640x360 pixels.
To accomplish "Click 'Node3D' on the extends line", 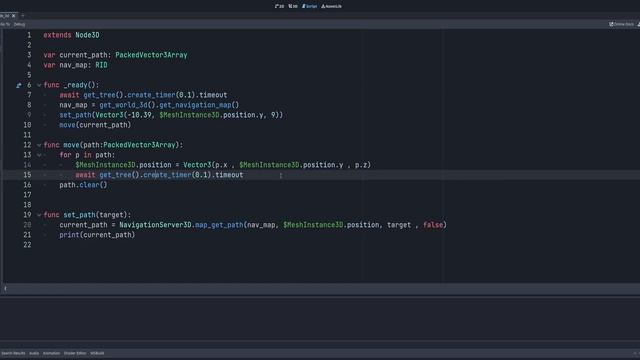I will [87, 35].
